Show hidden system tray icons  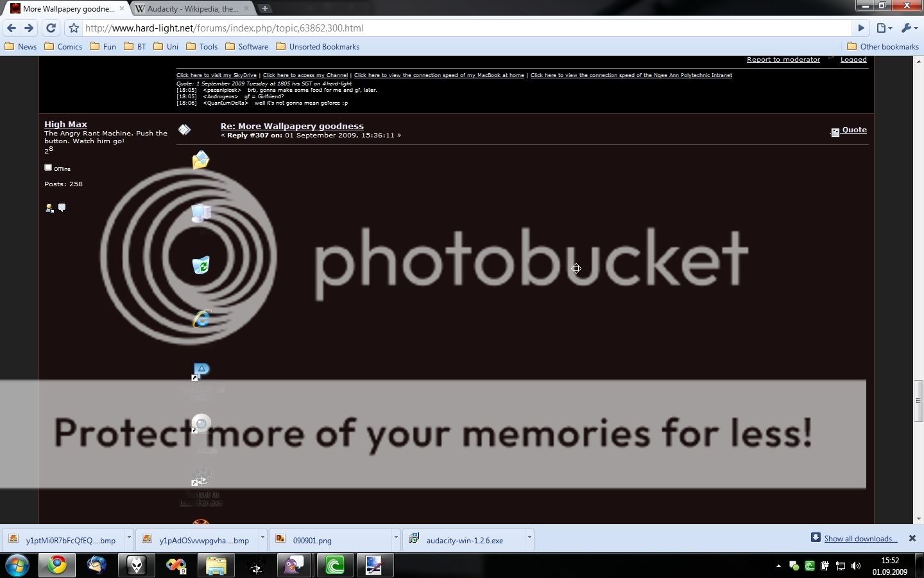[x=778, y=566]
